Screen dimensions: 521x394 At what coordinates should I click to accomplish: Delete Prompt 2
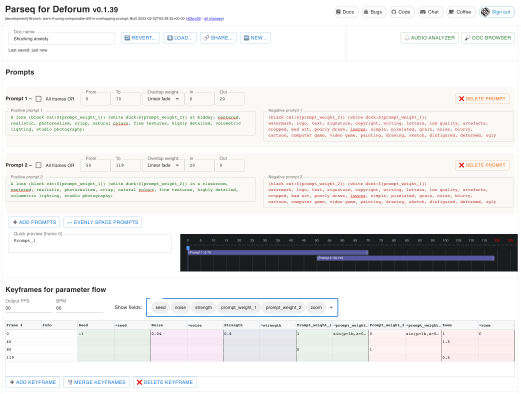(482, 165)
